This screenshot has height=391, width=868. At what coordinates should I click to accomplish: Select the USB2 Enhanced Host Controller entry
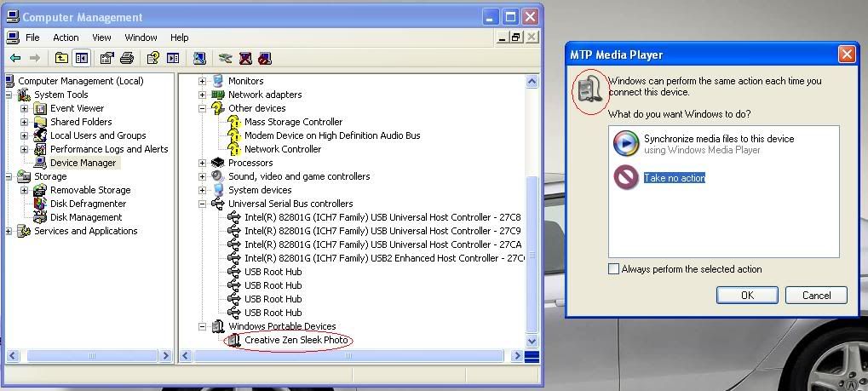pos(384,258)
